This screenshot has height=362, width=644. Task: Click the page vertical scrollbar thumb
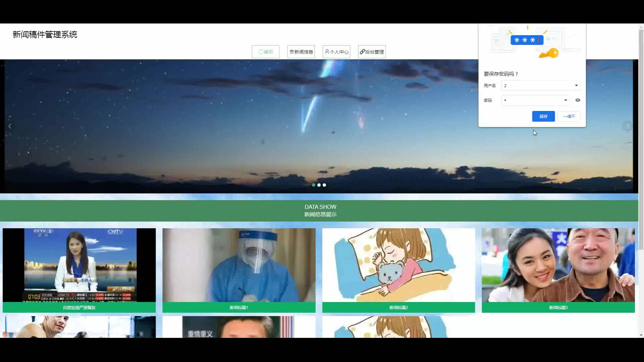pos(641,139)
